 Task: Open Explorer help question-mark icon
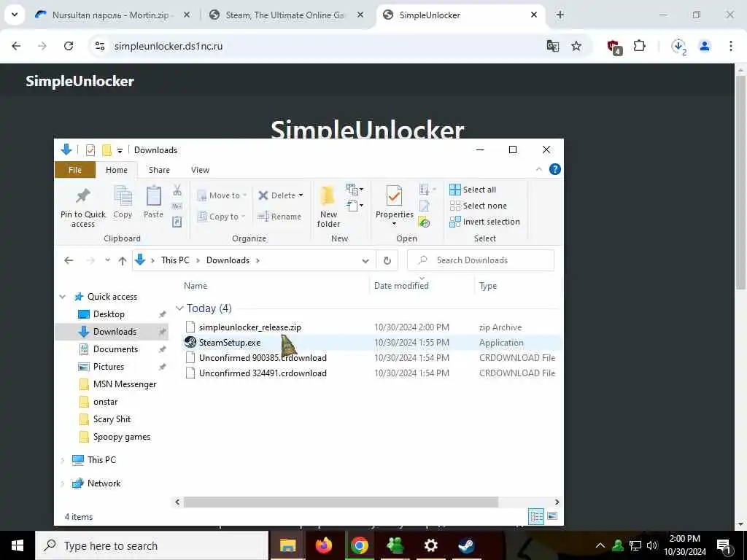(x=554, y=169)
